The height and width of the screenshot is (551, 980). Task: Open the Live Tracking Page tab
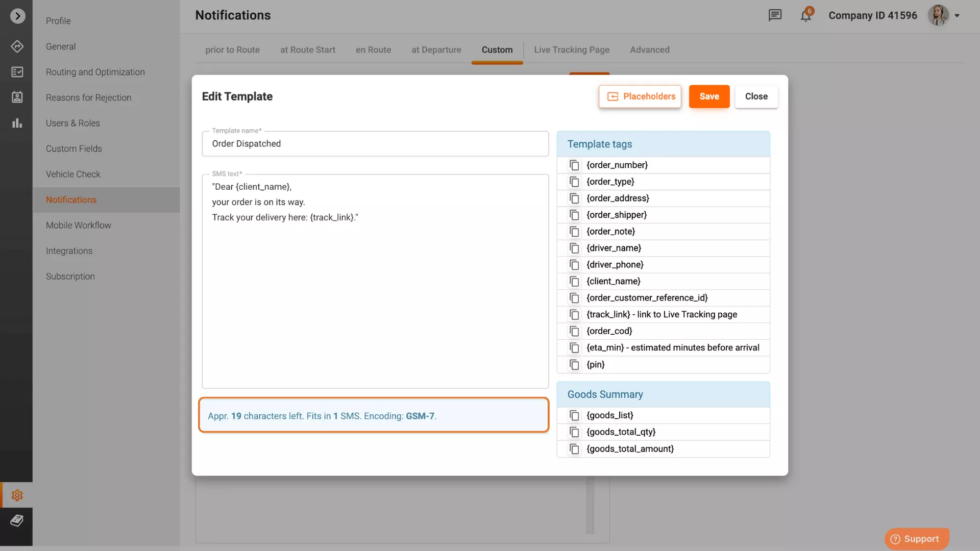(x=572, y=49)
